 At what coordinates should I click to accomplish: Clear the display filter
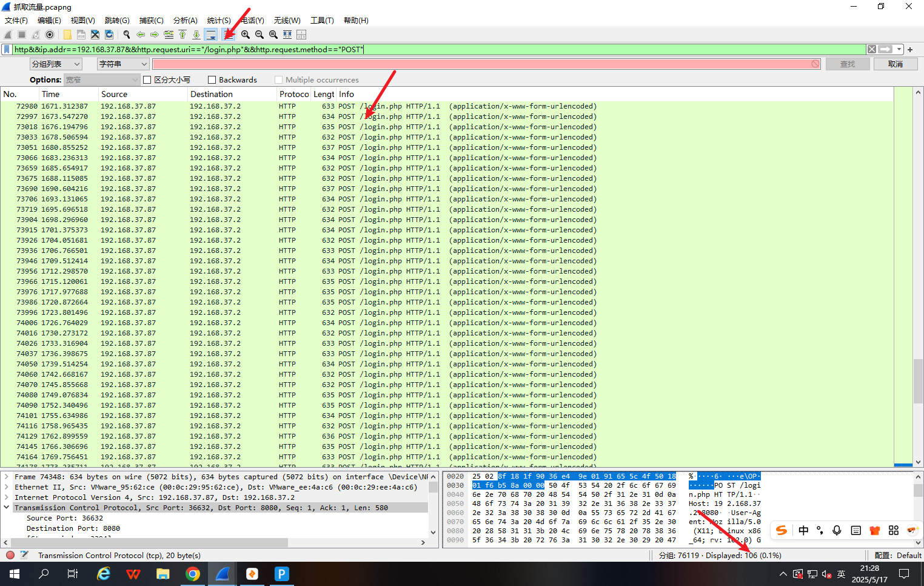[871, 49]
